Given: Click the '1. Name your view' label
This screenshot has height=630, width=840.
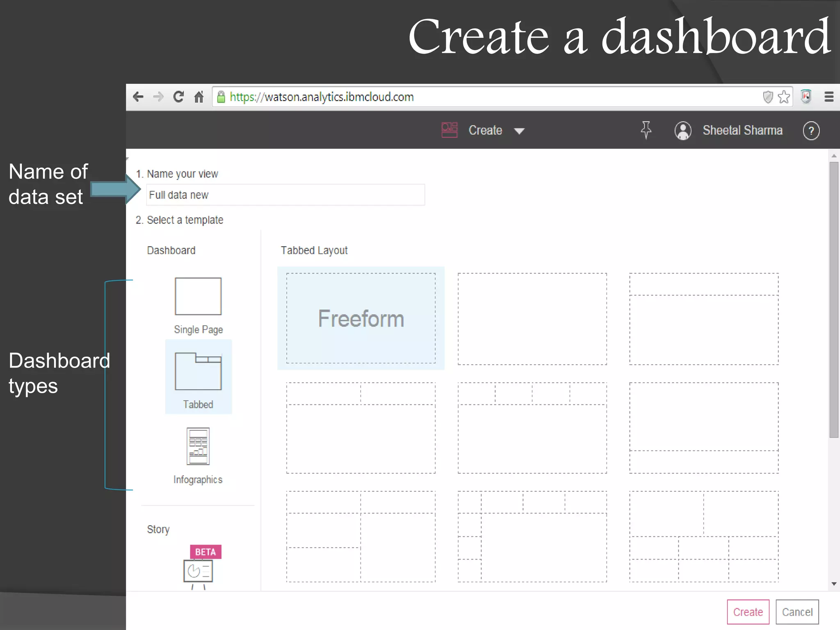Looking at the screenshot, I should point(177,174).
